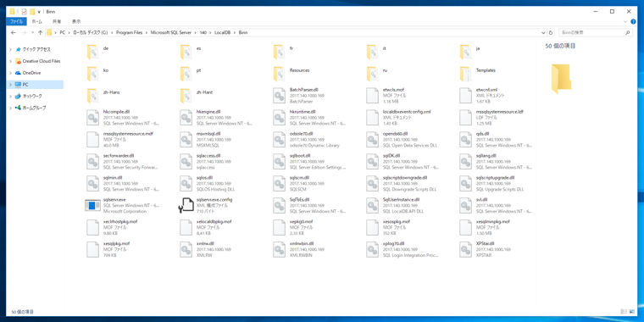Select ホームグループ in the navigation pane
Viewport: 644px width, 322px height.
pyautogui.click(x=34, y=108)
